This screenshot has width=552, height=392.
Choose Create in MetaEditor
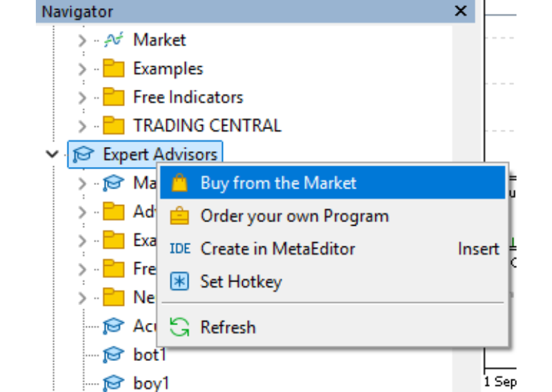(333, 248)
